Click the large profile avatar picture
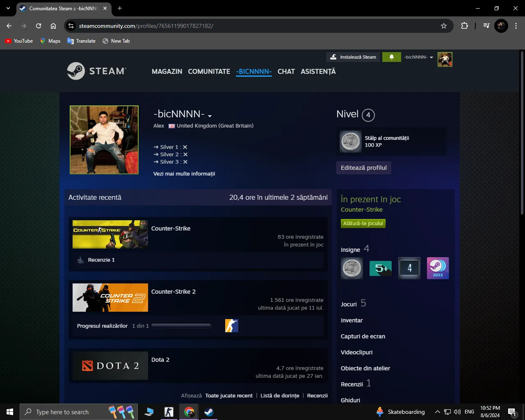This screenshot has width=525, height=420. pyautogui.click(x=104, y=140)
